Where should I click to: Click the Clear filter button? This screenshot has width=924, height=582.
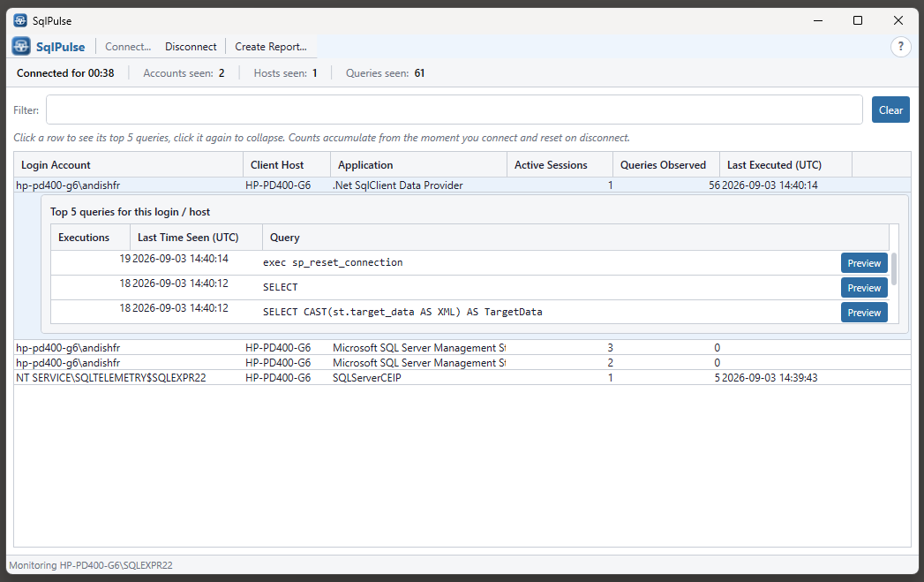(890, 110)
